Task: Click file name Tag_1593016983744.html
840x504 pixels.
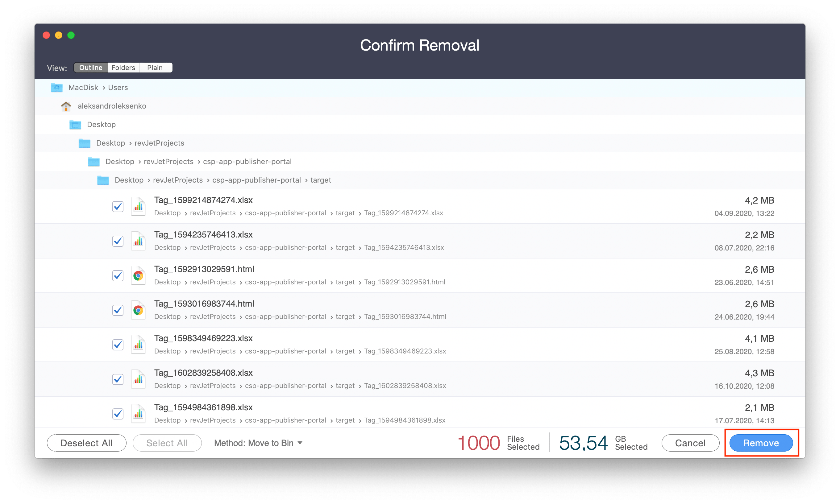Action: [x=204, y=304]
